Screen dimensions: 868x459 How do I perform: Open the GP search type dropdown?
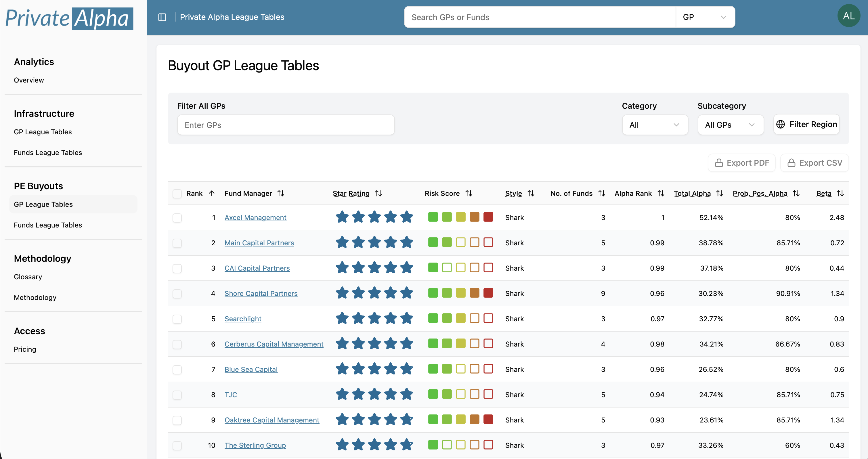point(705,17)
